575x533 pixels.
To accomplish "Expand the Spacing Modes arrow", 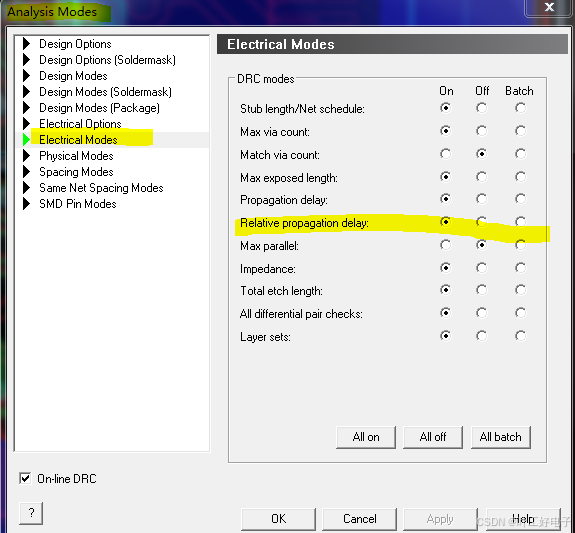I will pyautogui.click(x=26, y=172).
